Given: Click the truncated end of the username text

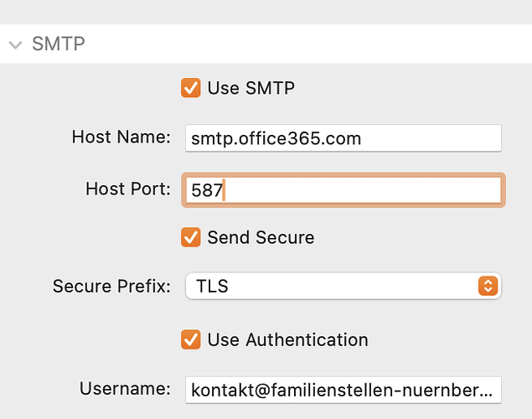Looking at the screenshot, I should point(483,391).
